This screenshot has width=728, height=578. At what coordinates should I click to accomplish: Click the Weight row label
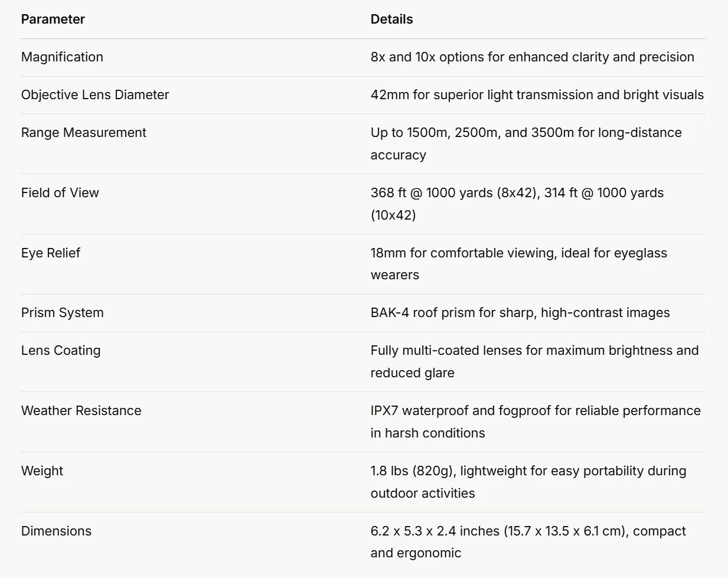pyautogui.click(x=42, y=471)
